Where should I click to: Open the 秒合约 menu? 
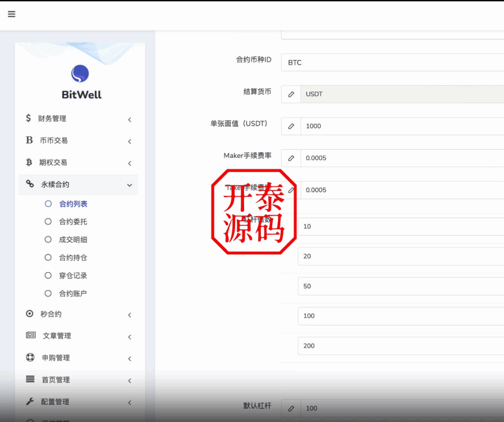point(78,314)
